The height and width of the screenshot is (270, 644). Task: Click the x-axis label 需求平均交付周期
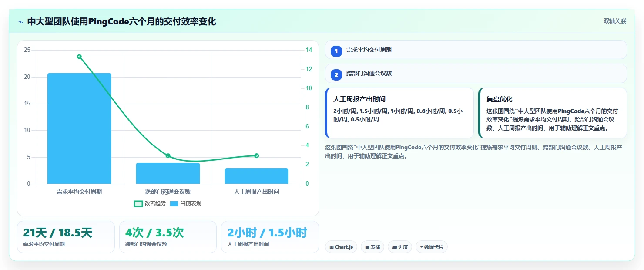79,192
